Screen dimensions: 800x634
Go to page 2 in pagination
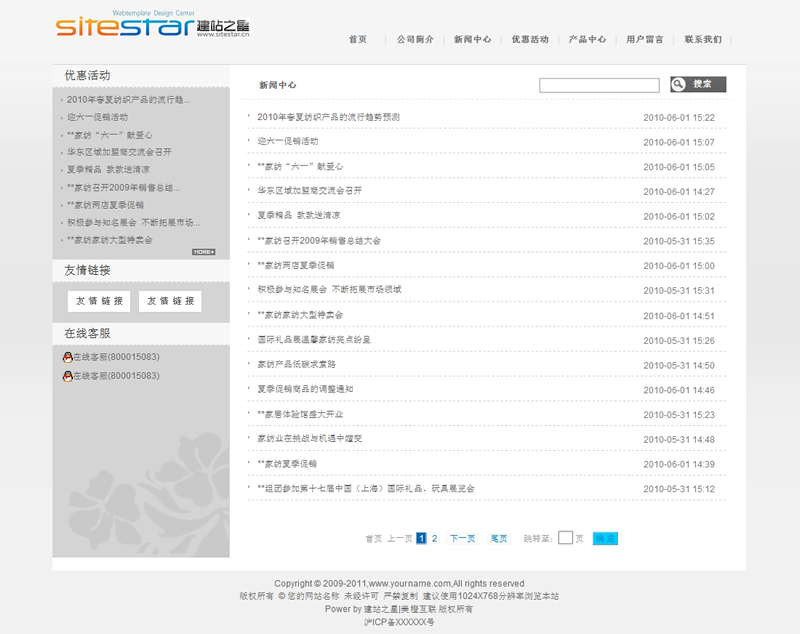(435, 538)
